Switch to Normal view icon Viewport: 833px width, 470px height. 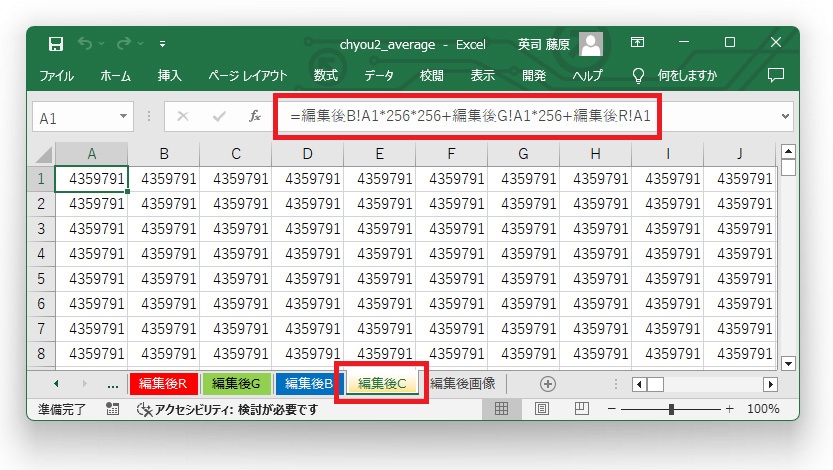click(501, 408)
